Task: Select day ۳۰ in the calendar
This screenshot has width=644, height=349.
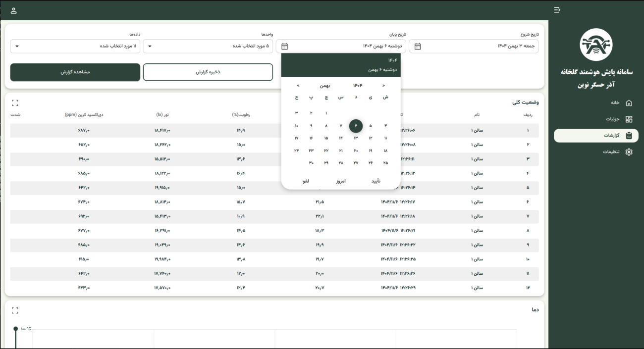Action: pos(311,163)
